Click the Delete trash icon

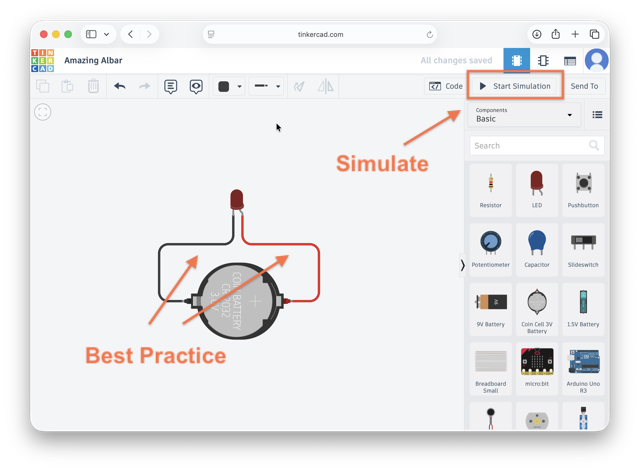pos(93,86)
